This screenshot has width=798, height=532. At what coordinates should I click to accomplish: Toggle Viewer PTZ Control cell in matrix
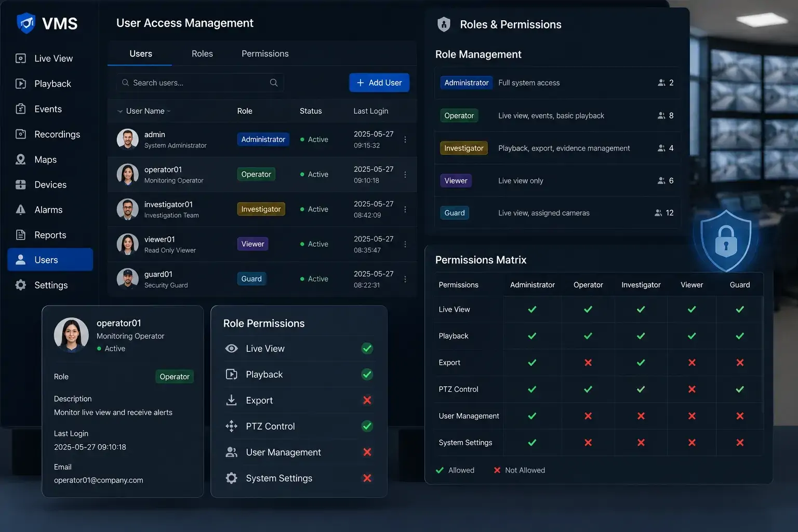[692, 389]
